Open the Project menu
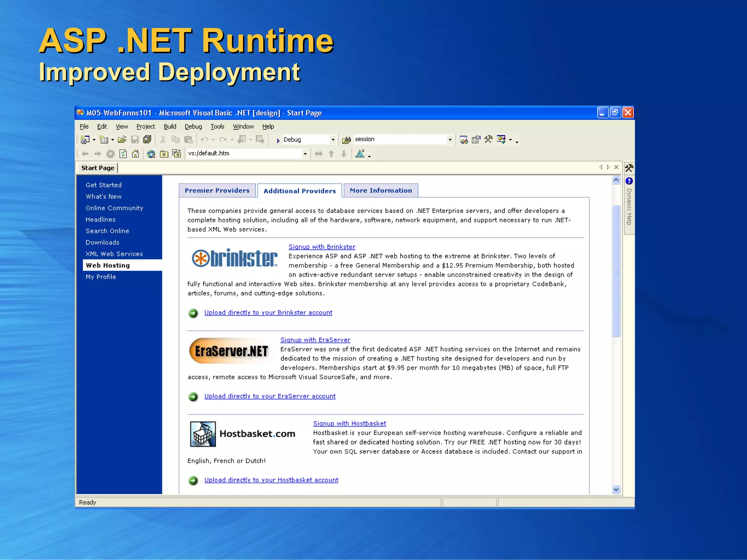The height and width of the screenshot is (560, 747). pyautogui.click(x=146, y=127)
